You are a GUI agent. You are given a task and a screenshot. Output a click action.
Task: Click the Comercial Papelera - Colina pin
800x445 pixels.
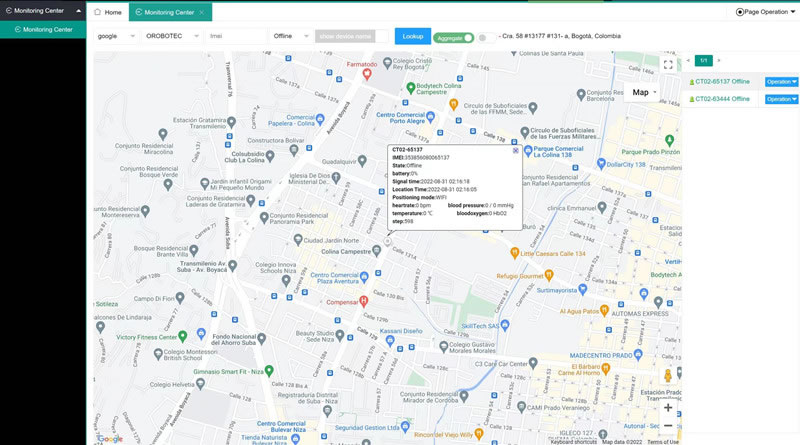click(320, 120)
